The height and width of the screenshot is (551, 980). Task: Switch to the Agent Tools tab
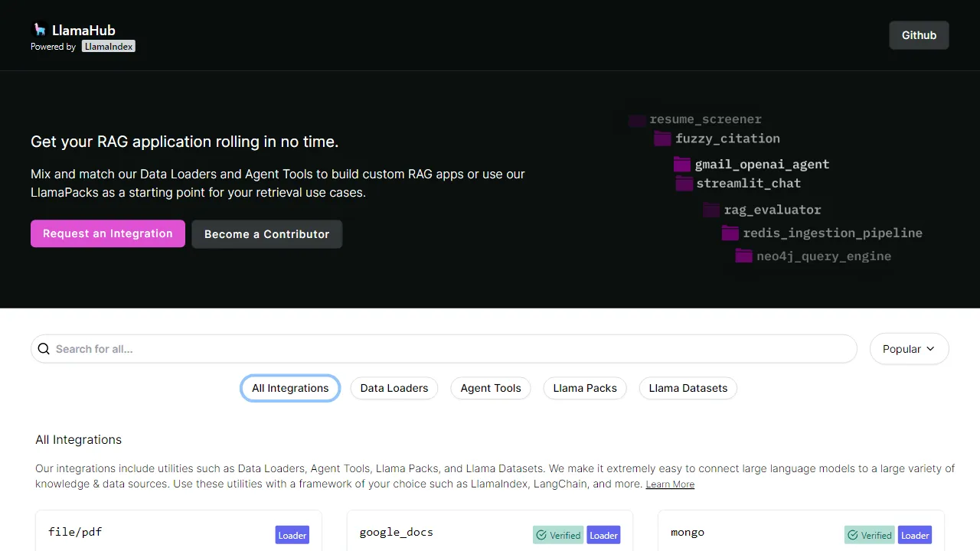point(491,388)
